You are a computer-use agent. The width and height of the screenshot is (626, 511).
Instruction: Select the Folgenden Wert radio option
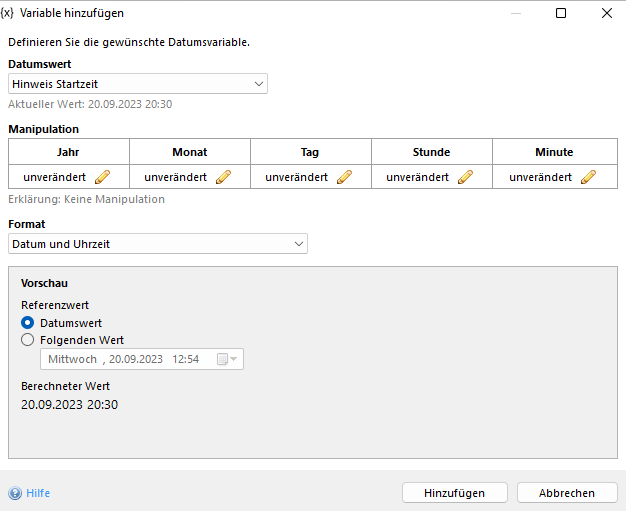pyautogui.click(x=28, y=340)
